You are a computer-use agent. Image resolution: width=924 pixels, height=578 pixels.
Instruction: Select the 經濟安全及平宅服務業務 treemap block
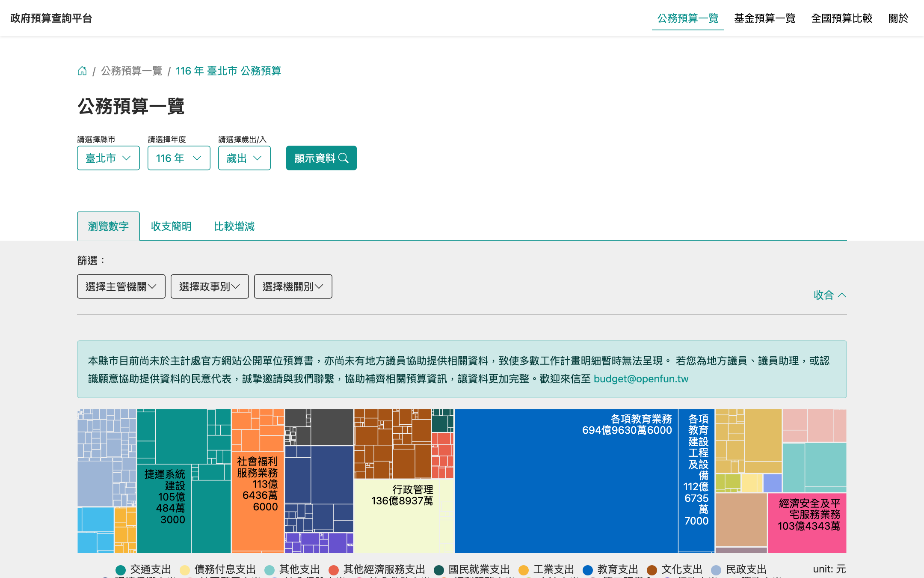[x=807, y=523]
